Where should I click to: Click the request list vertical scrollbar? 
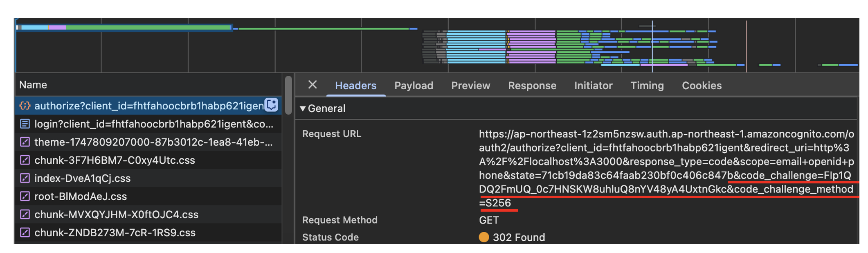(288, 96)
